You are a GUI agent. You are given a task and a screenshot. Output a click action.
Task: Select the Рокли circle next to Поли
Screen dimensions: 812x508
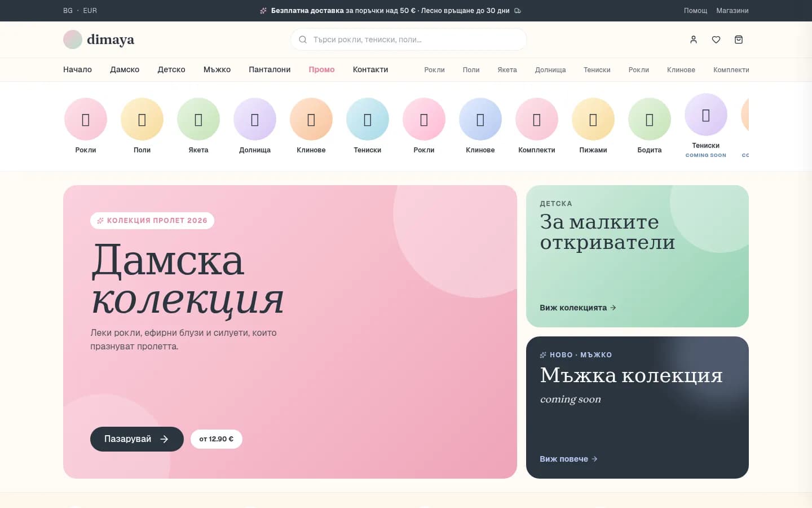tap(86, 119)
